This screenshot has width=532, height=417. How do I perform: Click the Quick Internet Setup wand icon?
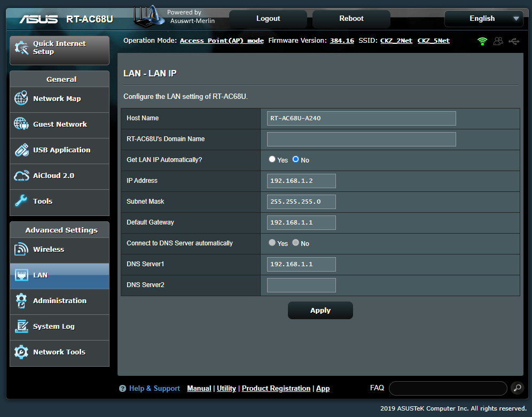click(x=22, y=48)
